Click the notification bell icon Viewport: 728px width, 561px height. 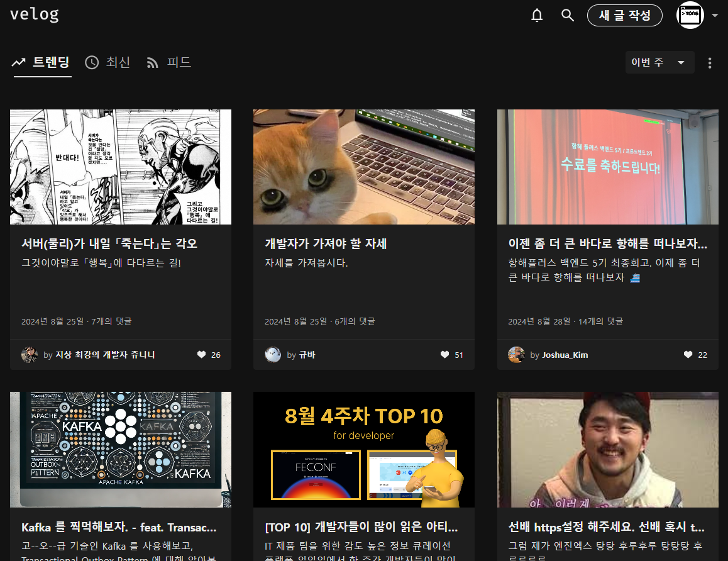[x=537, y=15]
